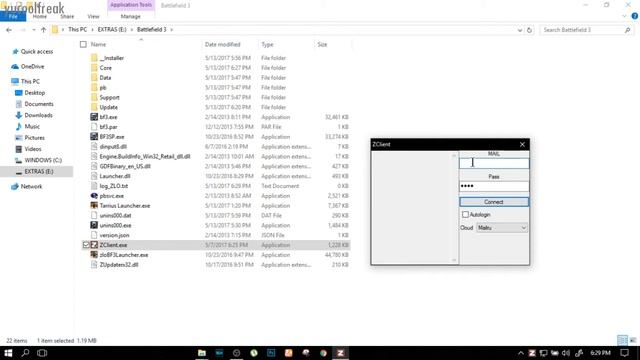This screenshot has width=640, height=360.
Task: Refresh the Battlefield 3 folder view
Action: coord(529,30)
